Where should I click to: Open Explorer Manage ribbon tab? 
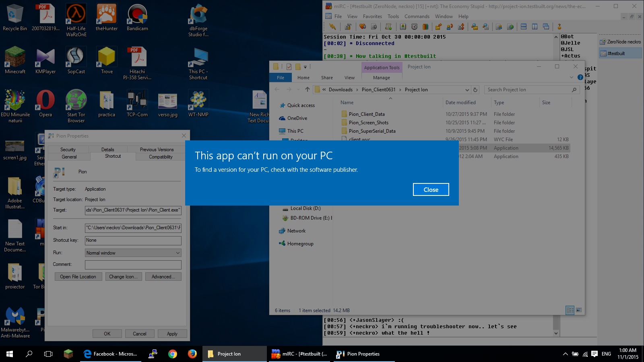pyautogui.click(x=381, y=78)
